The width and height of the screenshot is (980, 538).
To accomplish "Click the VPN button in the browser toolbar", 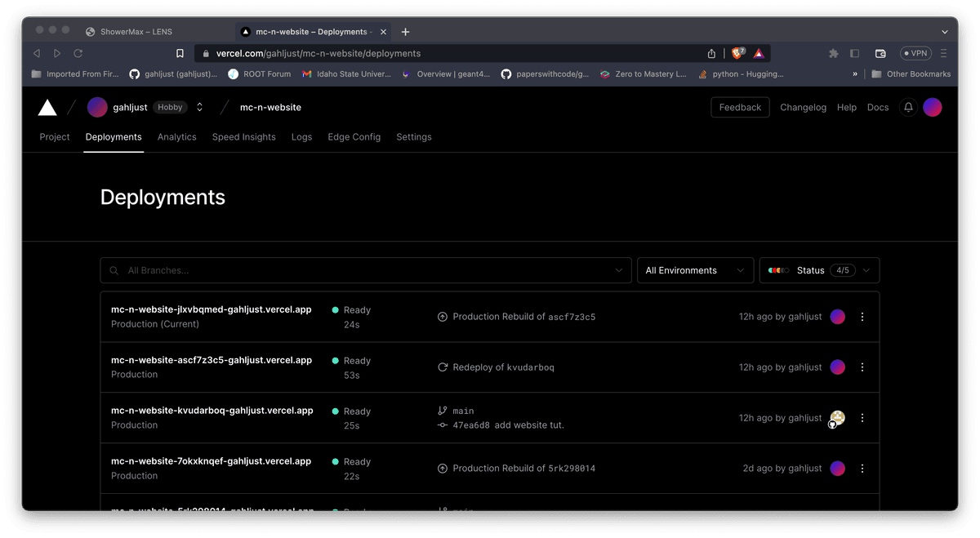I will point(915,53).
